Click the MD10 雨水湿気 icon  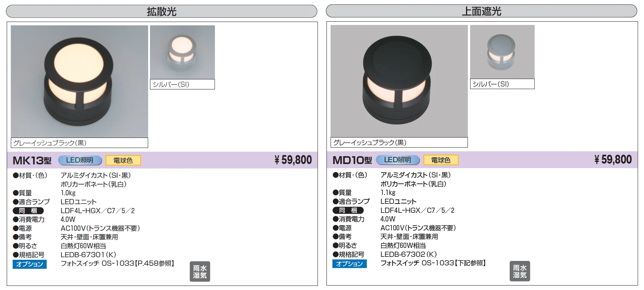(520, 271)
